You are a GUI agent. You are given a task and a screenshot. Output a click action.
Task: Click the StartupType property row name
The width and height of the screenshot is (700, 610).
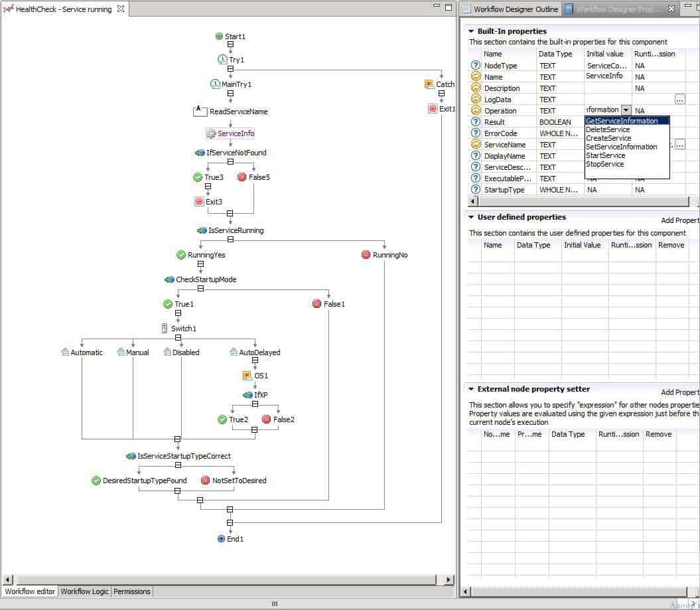point(504,190)
